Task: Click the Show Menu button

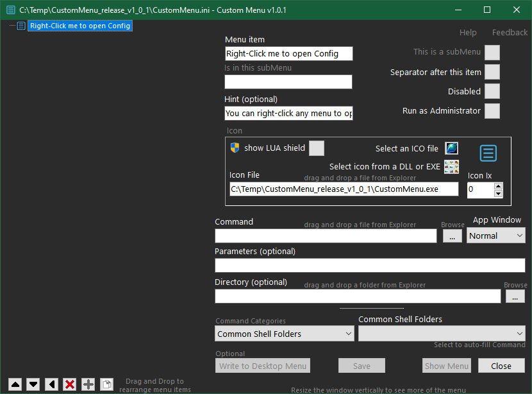Action: click(447, 366)
